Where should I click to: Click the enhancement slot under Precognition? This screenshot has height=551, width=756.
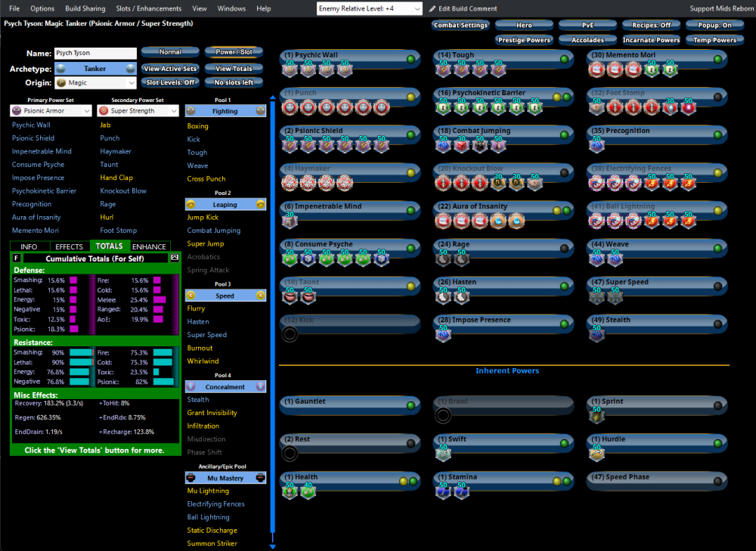[x=595, y=145]
